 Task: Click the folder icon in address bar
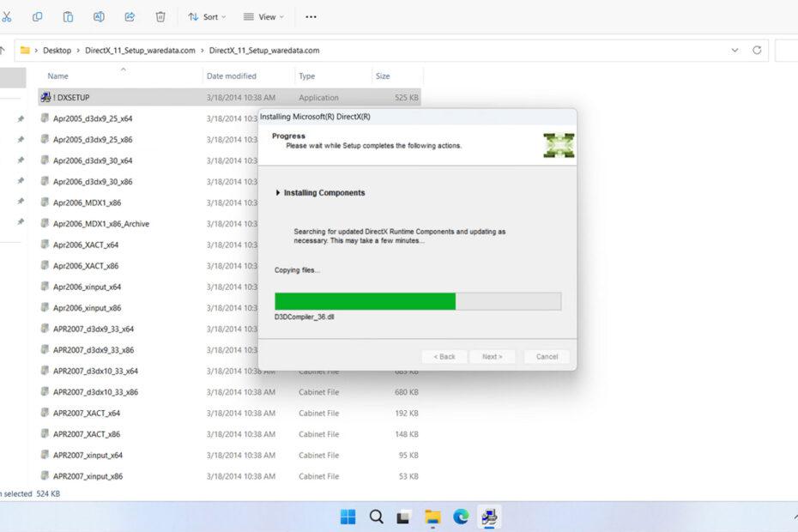(x=24, y=50)
